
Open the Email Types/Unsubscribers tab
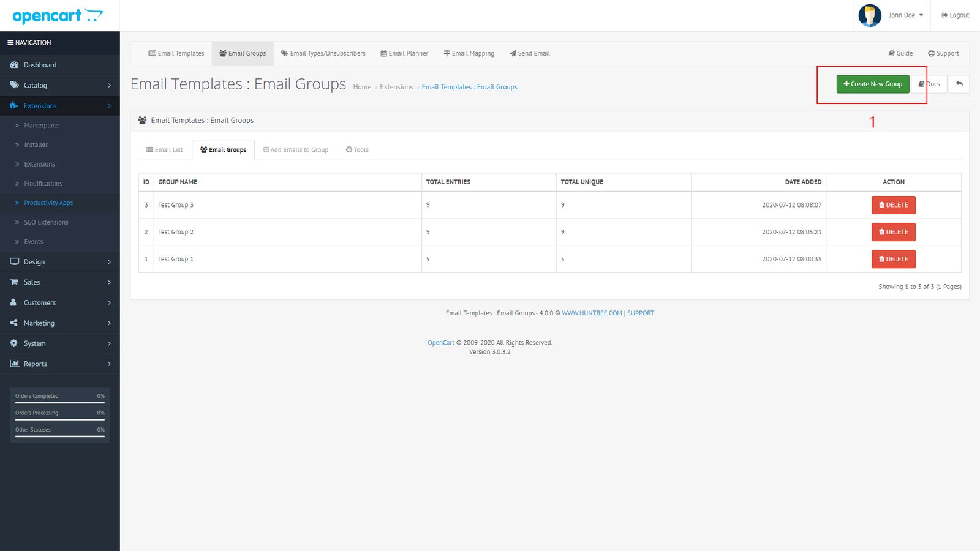[x=323, y=53]
